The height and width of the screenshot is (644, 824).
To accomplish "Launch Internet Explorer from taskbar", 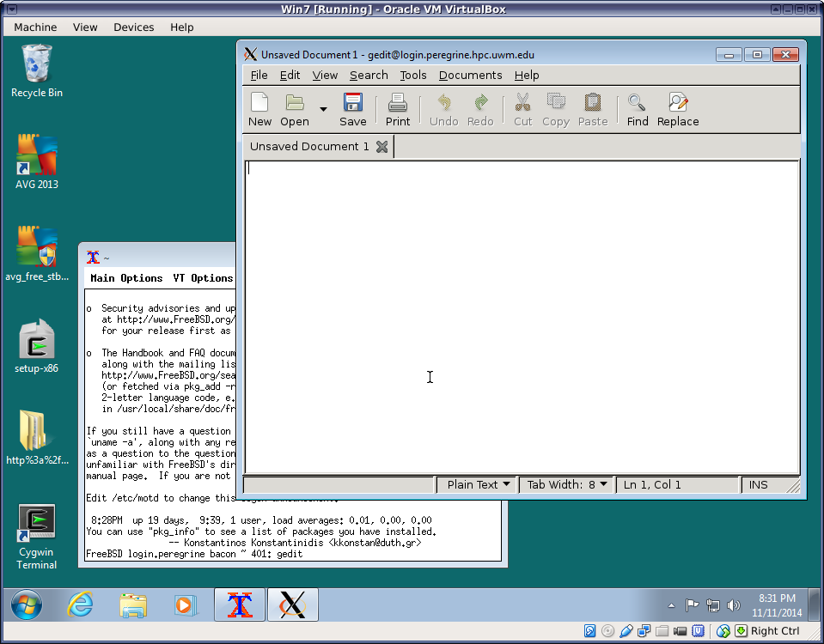I will (81, 605).
